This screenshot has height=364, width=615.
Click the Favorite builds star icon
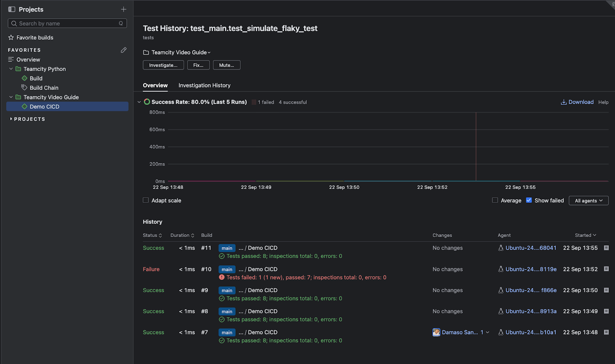(x=11, y=38)
